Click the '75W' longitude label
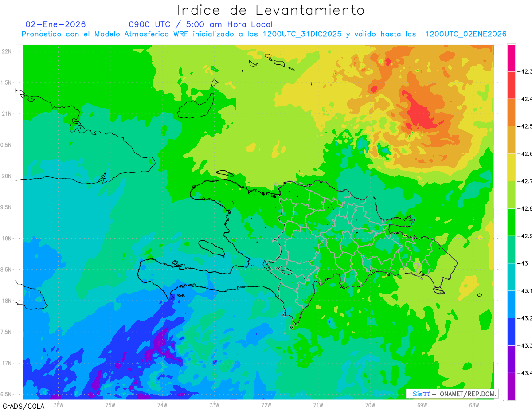 click(x=110, y=405)
